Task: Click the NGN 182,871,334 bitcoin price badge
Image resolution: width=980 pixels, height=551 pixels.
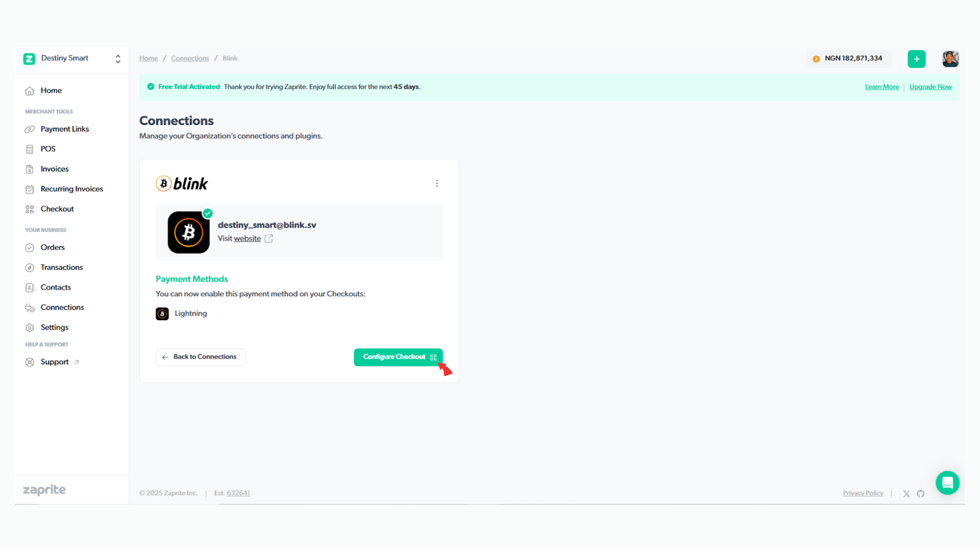Action: [848, 59]
